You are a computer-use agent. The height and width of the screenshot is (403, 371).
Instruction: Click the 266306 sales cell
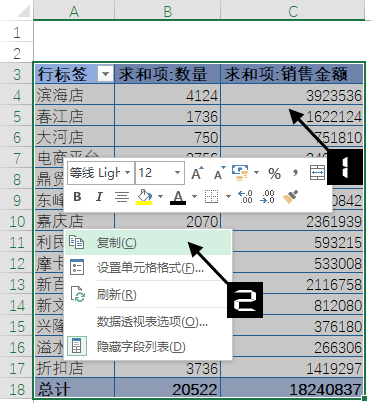click(297, 347)
